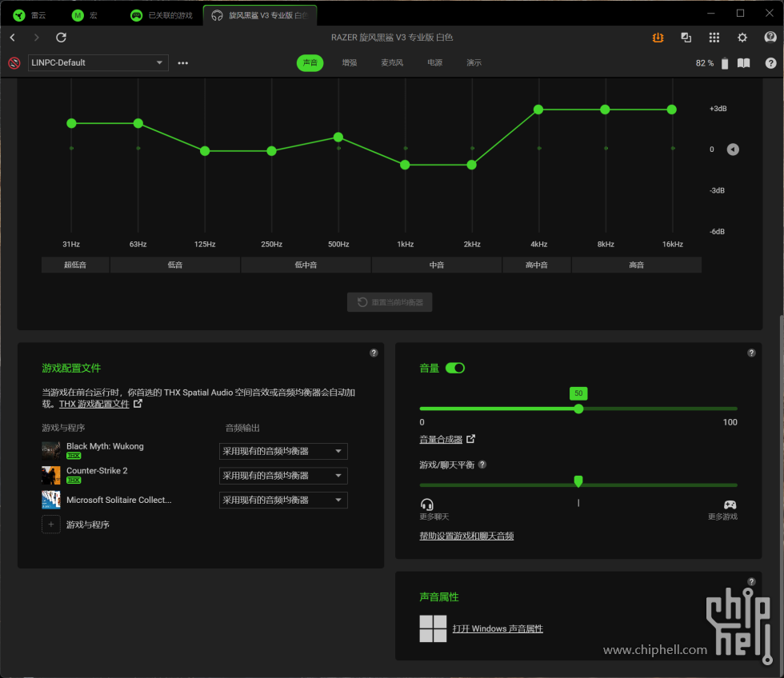Click the overlapping windows icon in header
784x678 pixels.
click(x=686, y=38)
